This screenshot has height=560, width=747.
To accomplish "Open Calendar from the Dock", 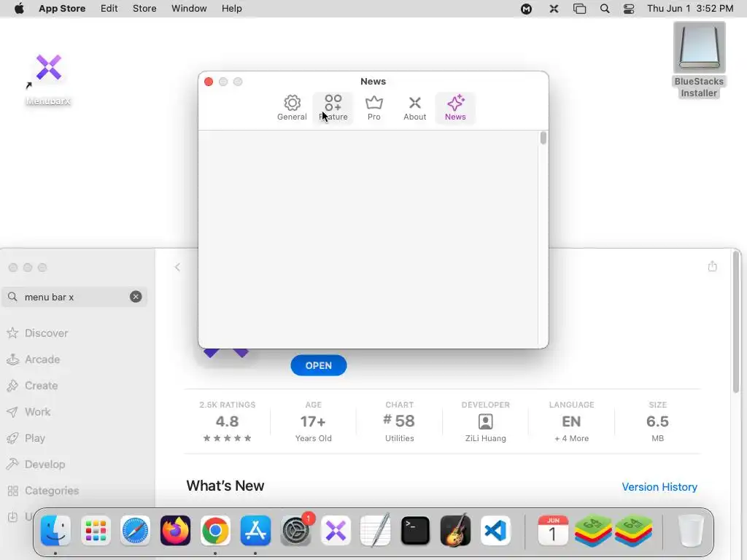I will coord(553,531).
